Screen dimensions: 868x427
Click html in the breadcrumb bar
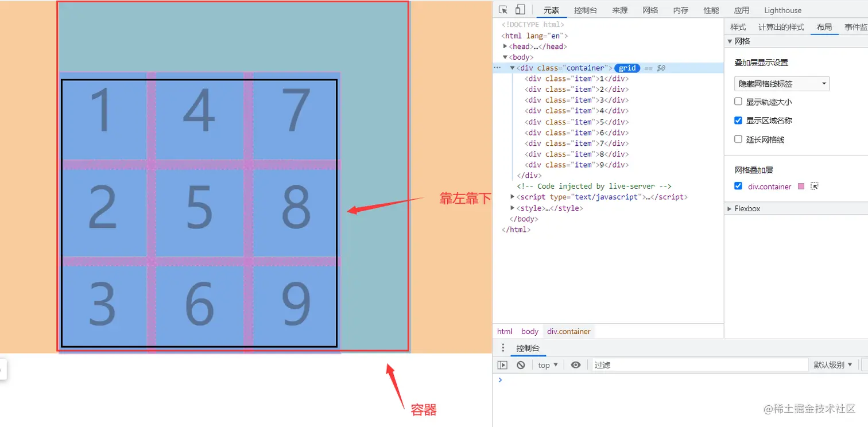(x=505, y=331)
